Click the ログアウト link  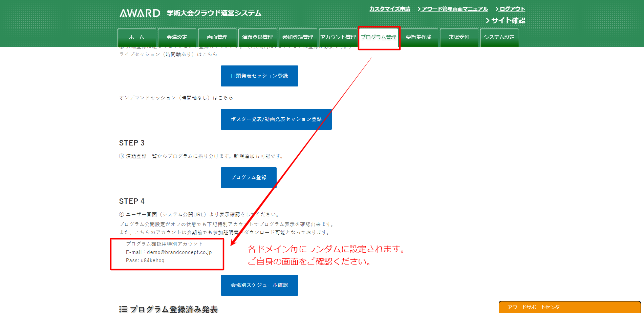click(512, 9)
